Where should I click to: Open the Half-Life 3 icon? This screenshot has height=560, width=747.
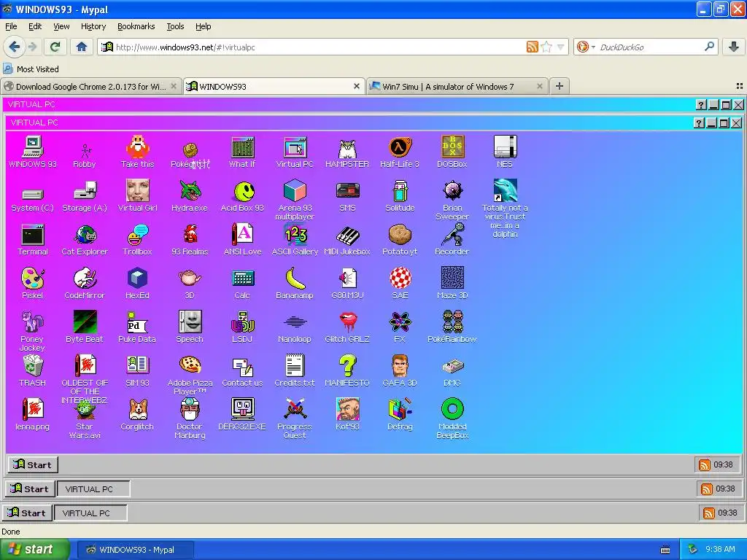pos(400,152)
